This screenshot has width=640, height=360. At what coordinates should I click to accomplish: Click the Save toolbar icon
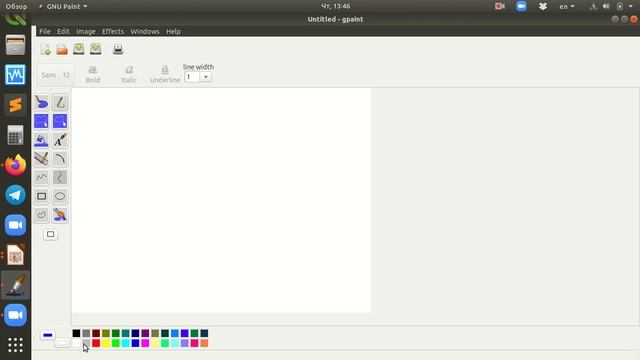click(79, 49)
